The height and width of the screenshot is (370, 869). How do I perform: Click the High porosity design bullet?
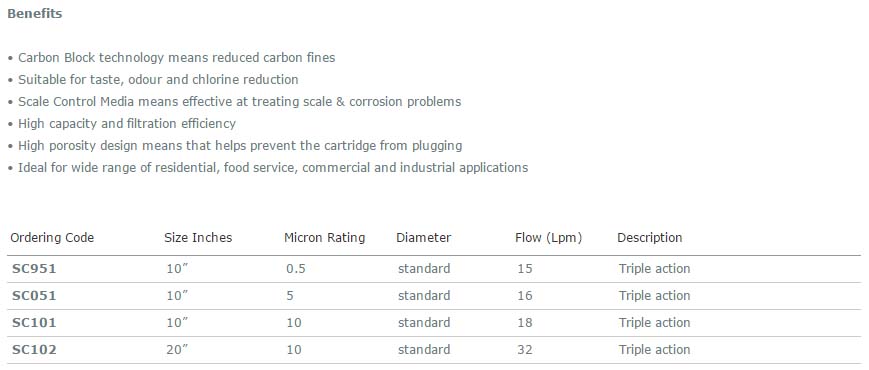240,146
